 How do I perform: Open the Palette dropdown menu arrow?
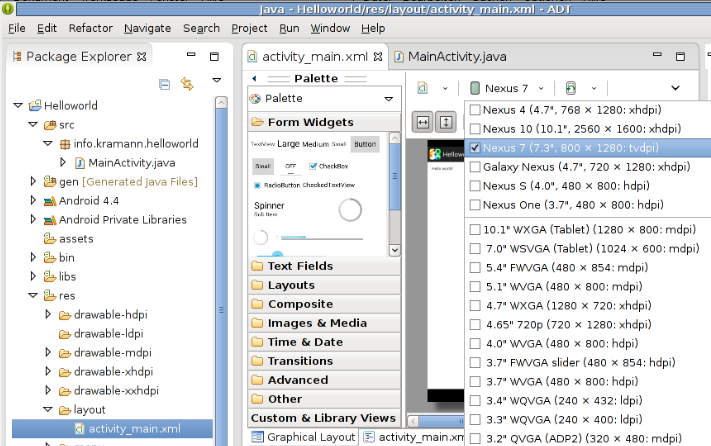coord(389,99)
